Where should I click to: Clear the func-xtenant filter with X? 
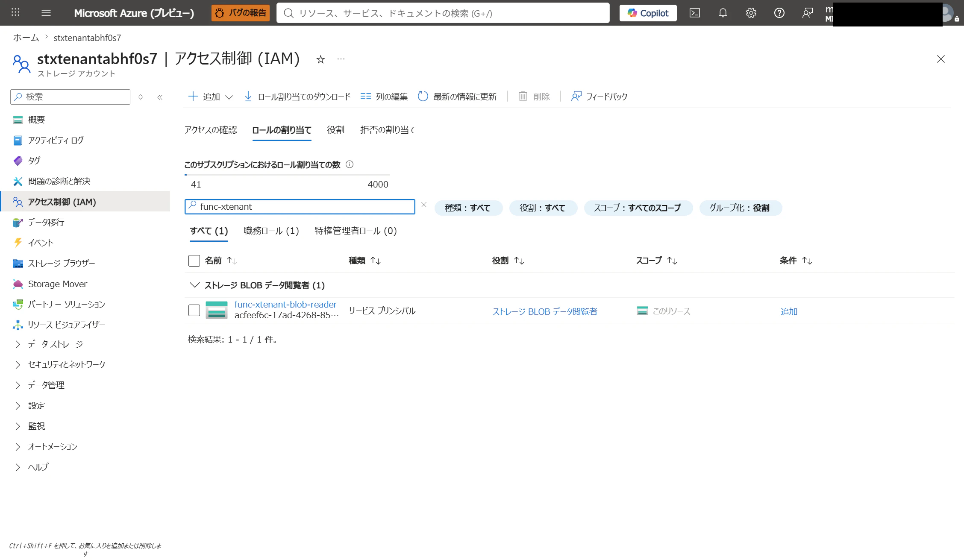point(424,205)
